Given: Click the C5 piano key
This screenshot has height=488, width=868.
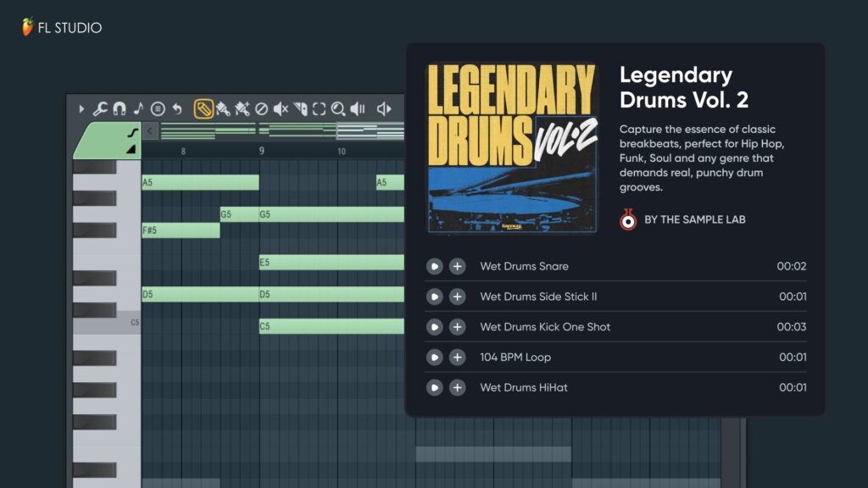Looking at the screenshot, I should click(107, 323).
